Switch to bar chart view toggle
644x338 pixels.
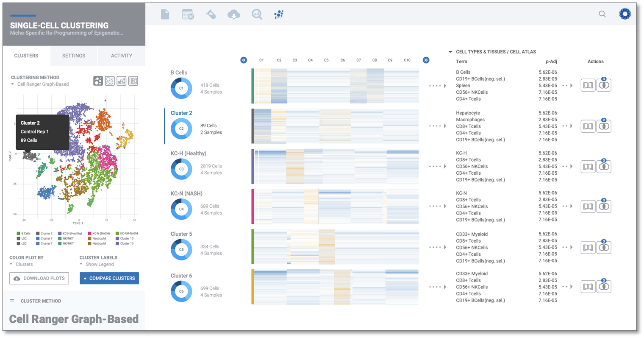(x=122, y=81)
